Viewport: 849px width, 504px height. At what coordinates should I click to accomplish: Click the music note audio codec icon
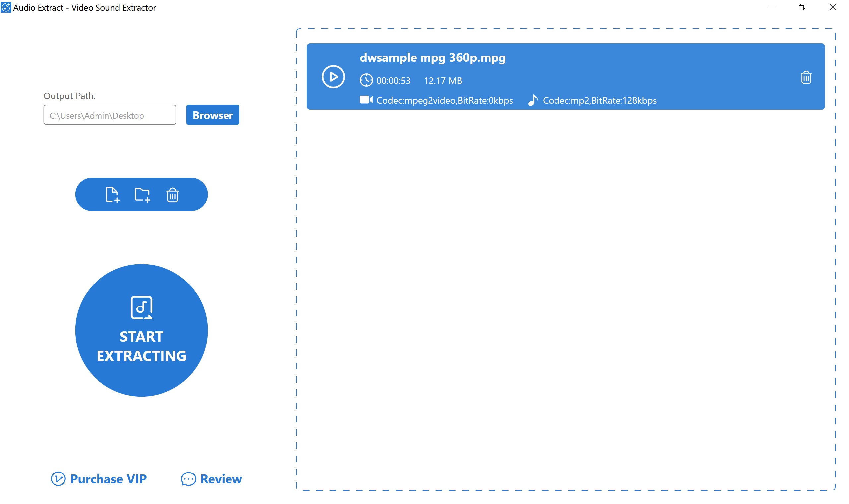[x=533, y=100]
